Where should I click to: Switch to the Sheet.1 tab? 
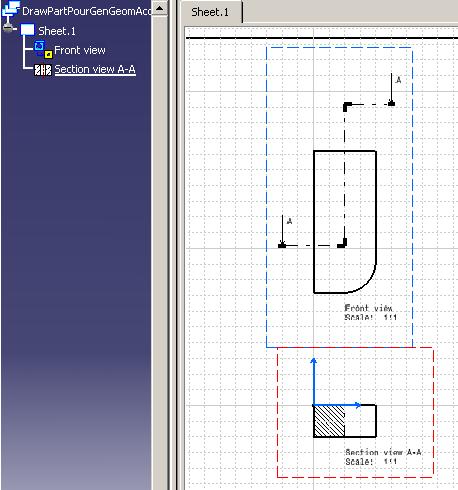[210, 12]
